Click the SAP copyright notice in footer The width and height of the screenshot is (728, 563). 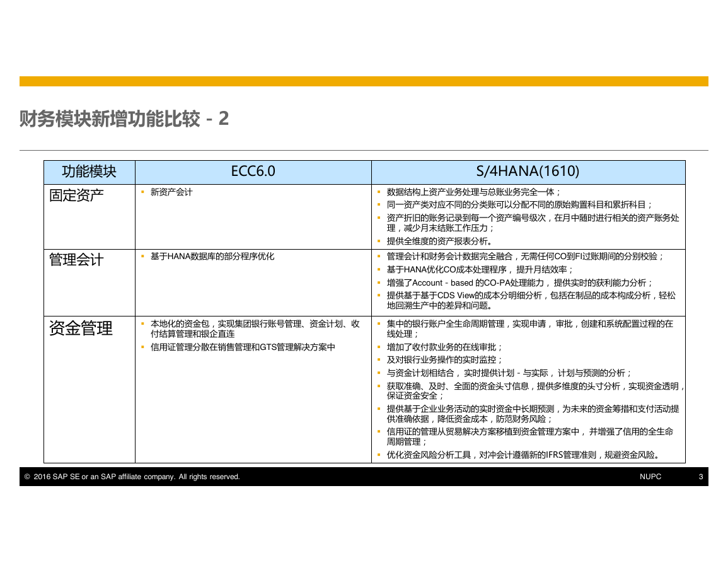click(132, 477)
